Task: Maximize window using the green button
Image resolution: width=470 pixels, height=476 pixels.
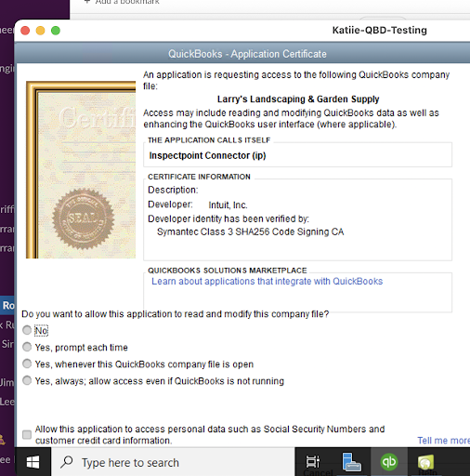Action: click(x=56, y=31)
